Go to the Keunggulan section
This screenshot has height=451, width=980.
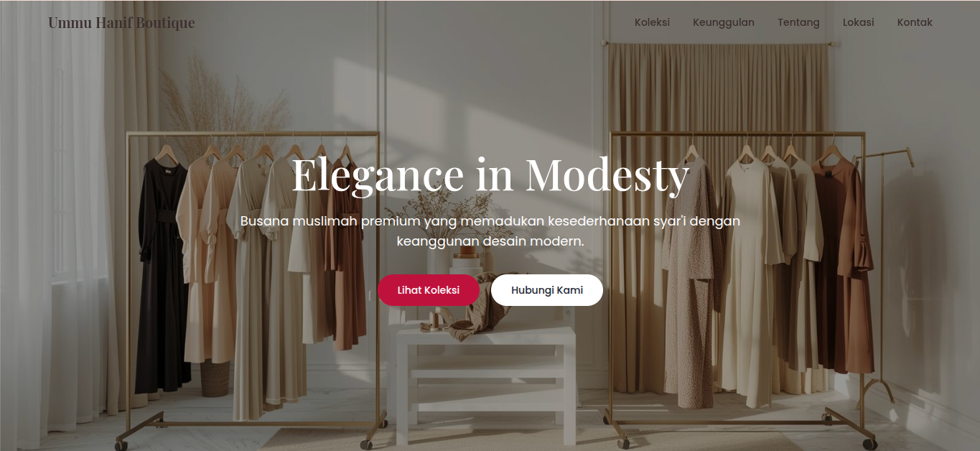click(x=723, y=22)
